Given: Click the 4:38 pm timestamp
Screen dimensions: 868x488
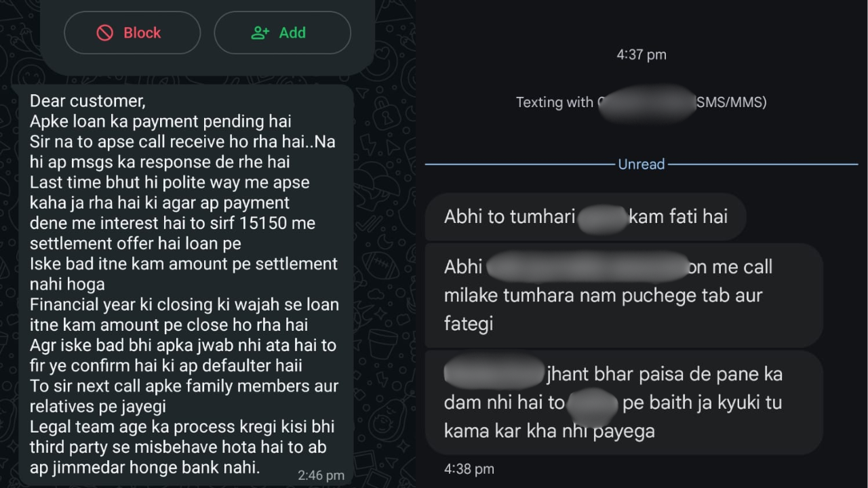Looking at the screenshot, I should point(469,468).
